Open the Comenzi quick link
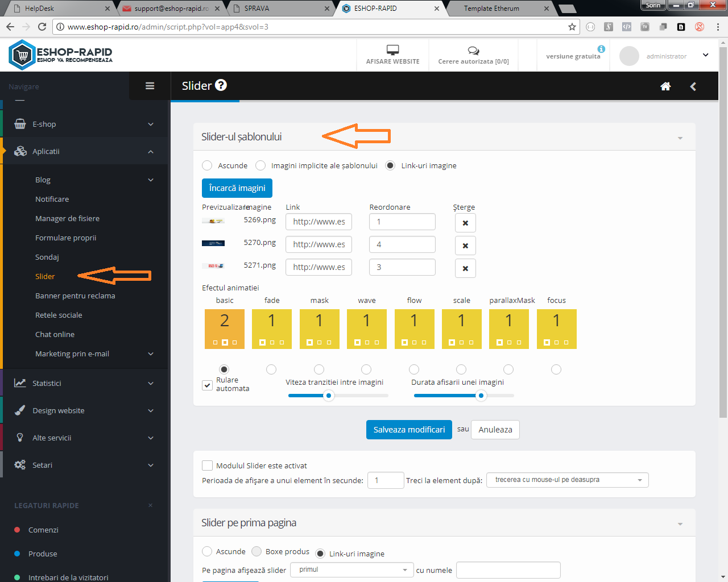Image resolution: width=728 pixels, height=582 pixels. coord(43,530)
